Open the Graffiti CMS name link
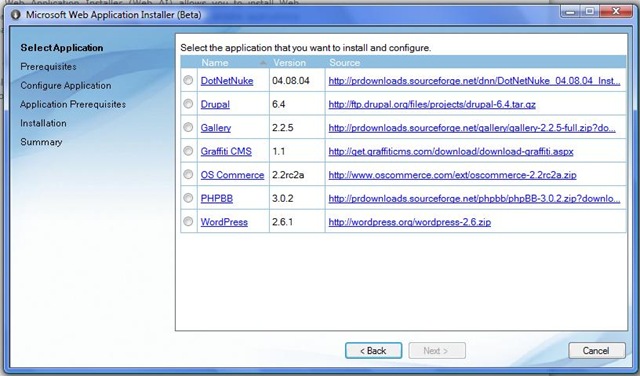 (226, 151)
